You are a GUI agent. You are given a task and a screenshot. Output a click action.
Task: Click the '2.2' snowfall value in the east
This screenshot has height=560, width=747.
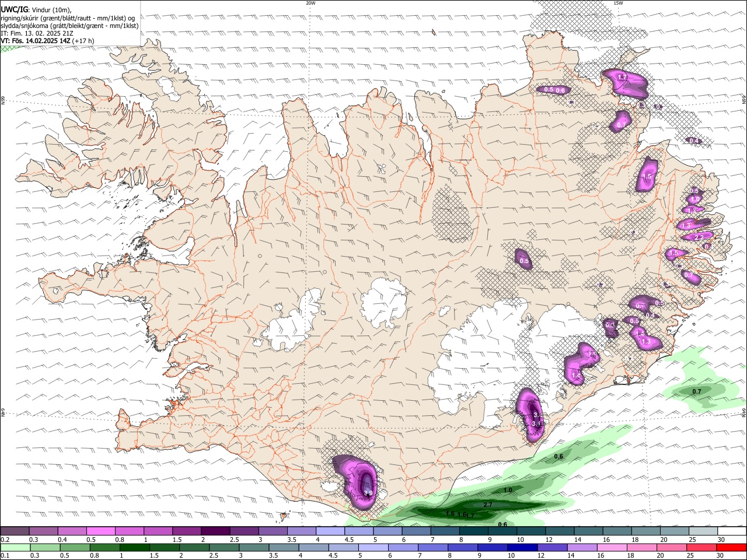[x=698, y=237]
